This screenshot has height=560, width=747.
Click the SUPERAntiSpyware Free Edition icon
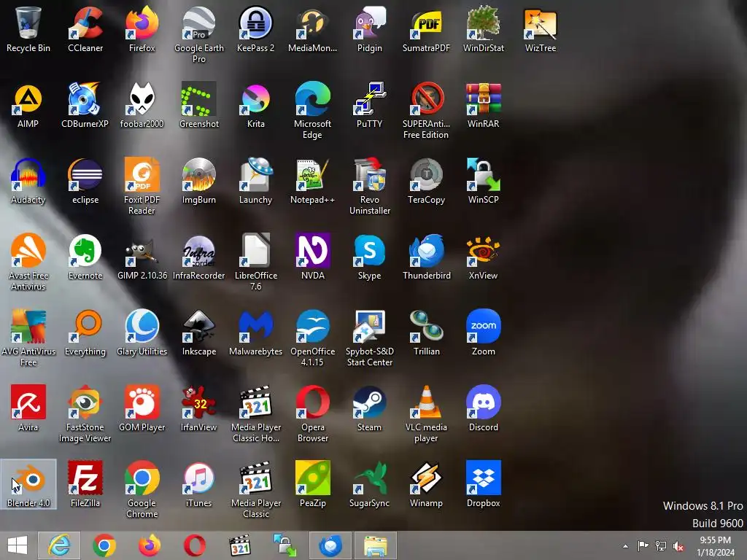pos(426,111)
